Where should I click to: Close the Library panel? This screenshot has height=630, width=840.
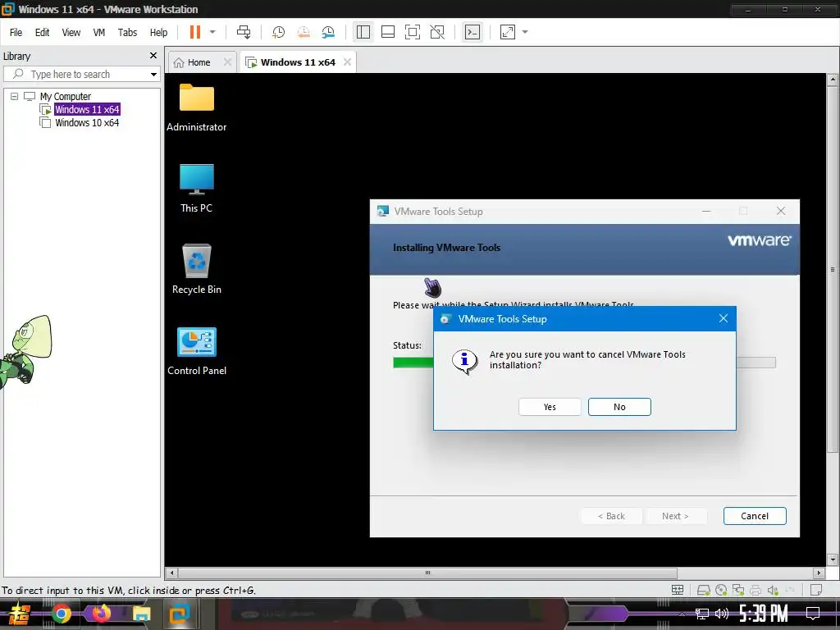[x=153, y=56]
